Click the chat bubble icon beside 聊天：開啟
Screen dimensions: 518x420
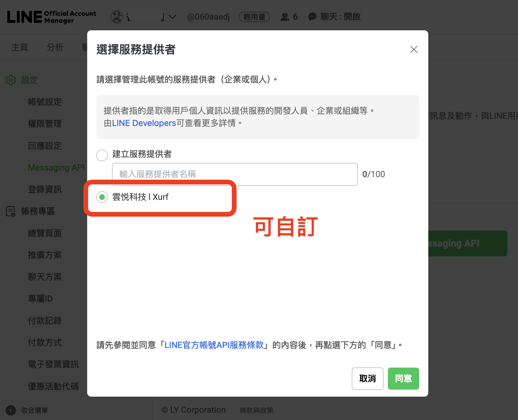tap(312, 17)
